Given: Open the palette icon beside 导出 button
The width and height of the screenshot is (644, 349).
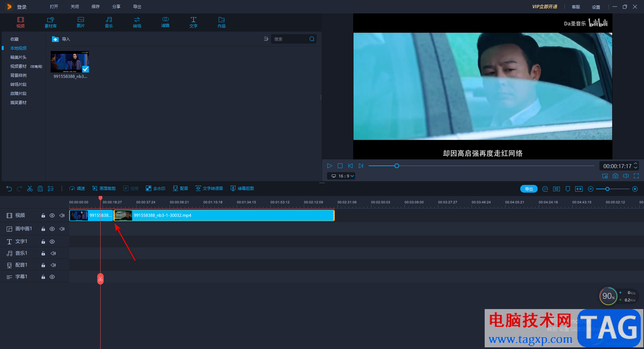Looking at the screenshot, I should (x=545, y=189).
